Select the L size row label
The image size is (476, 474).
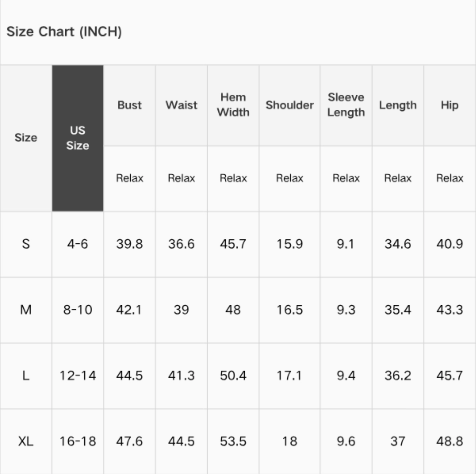point(26,375)
